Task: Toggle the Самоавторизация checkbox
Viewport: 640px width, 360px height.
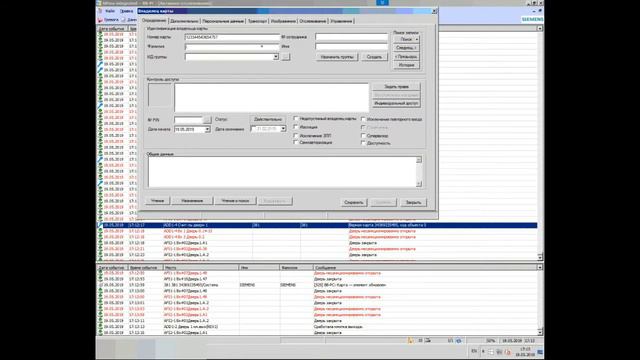Action: (x=296, y=142)
